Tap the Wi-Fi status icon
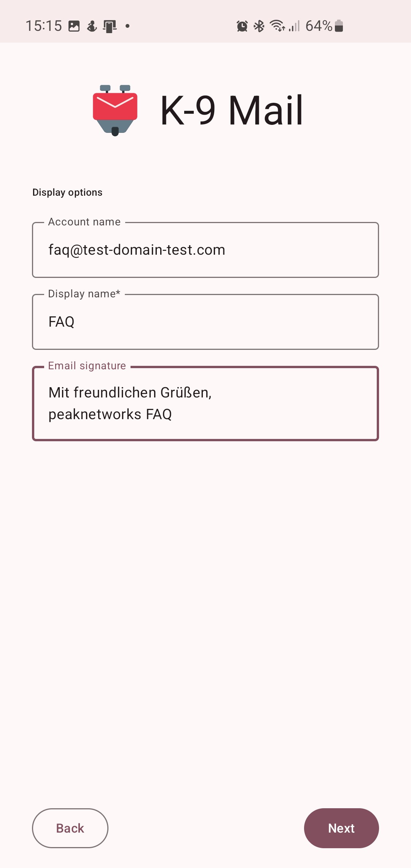Screen dimensions: 411x868 tap(277, 26)
